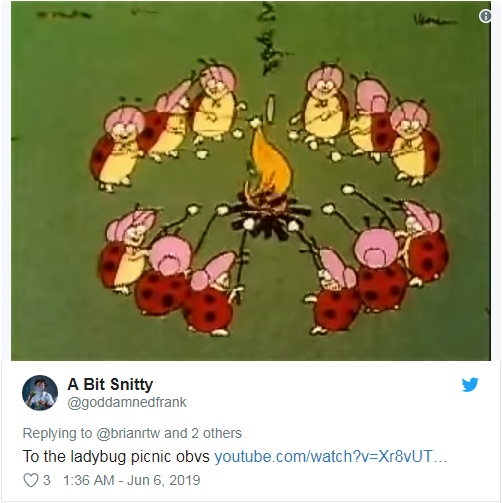Click the "Replying to" label
Screen dimensions: 502x503
pyautogui.click(x=57, y=433)
